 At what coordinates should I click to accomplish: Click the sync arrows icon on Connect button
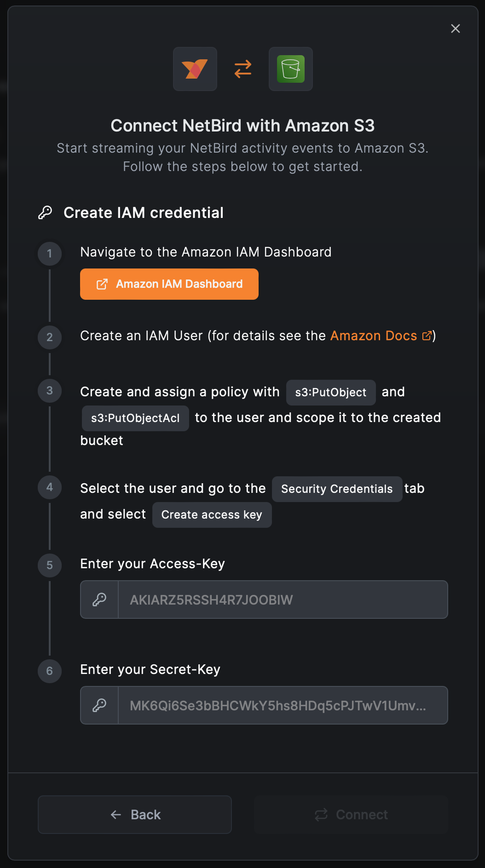[x=322, y=814]
